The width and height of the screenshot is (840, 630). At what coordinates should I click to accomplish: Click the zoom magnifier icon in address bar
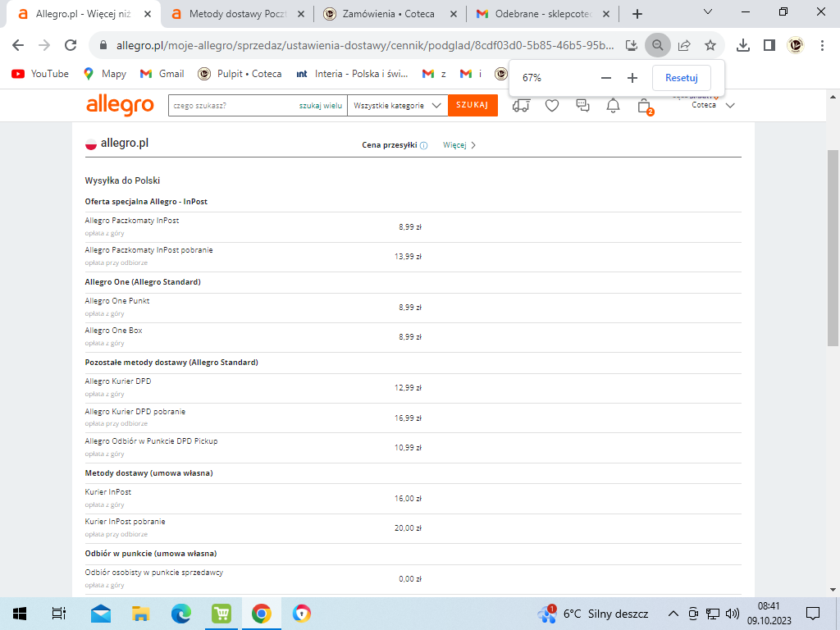(657, 45)
